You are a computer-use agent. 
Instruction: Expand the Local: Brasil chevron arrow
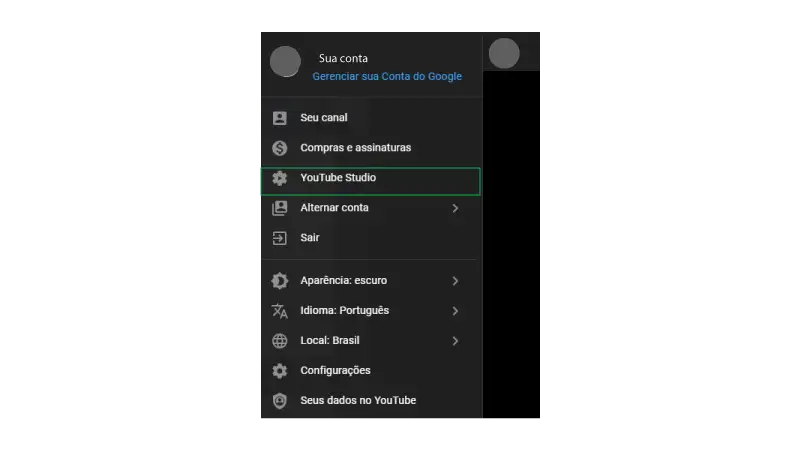455,341
